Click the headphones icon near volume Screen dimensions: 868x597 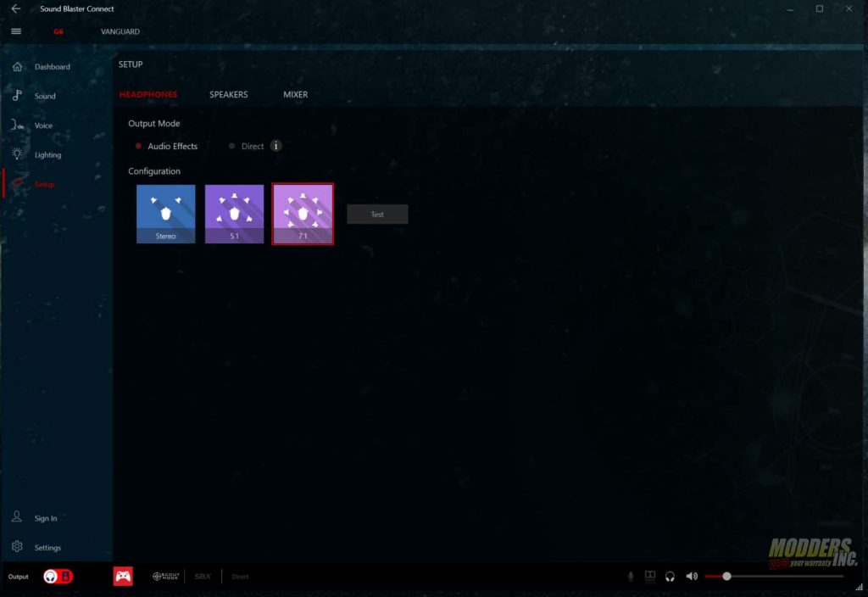tap(670, 576)
